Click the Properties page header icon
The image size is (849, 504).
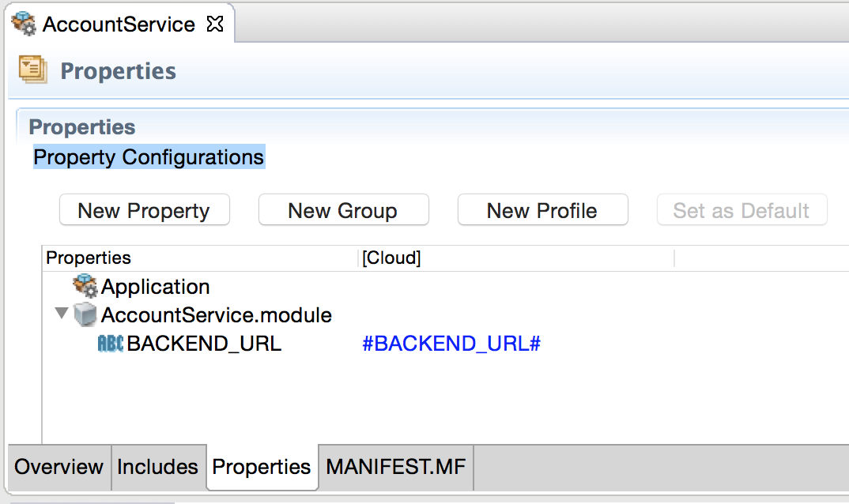33,70
